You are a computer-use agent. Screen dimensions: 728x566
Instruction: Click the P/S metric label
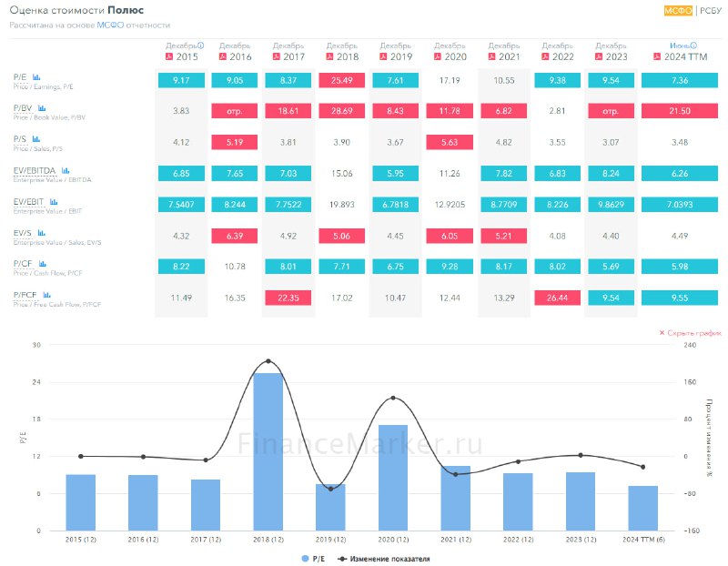pos(20,139)
